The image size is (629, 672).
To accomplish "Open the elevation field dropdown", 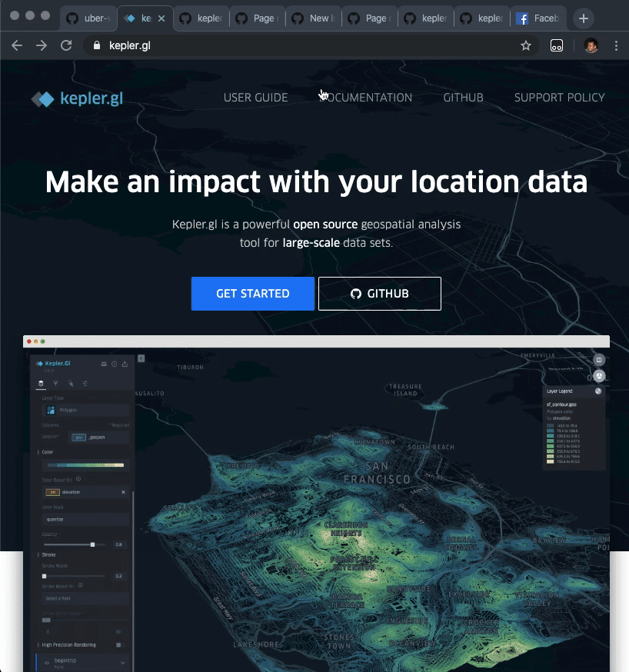I will (85, 492).
